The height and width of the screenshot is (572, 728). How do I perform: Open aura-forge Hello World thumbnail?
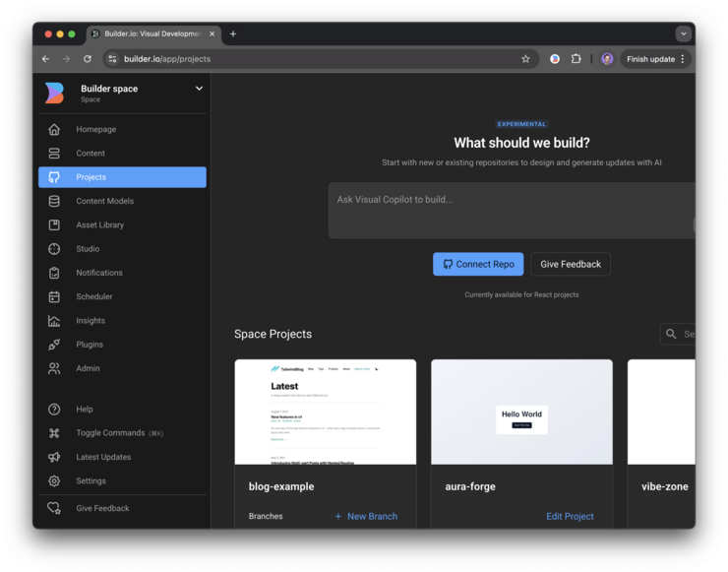coord(521,412)
